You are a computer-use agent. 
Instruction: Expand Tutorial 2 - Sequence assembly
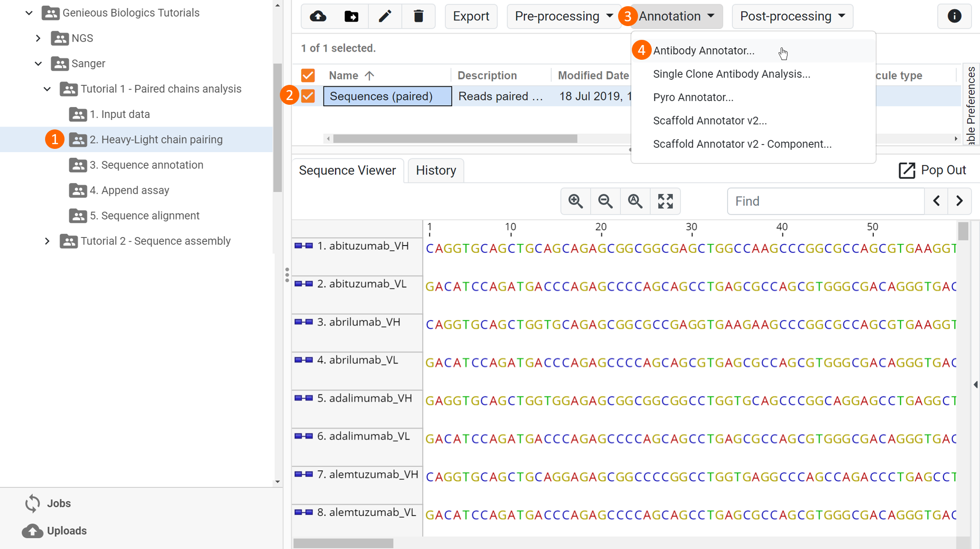pos(47,241)
